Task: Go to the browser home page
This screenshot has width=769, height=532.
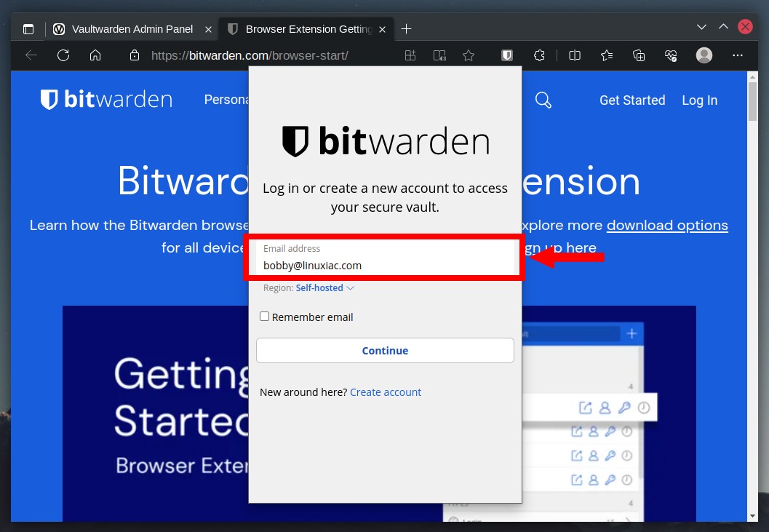Action: [95, 55]
